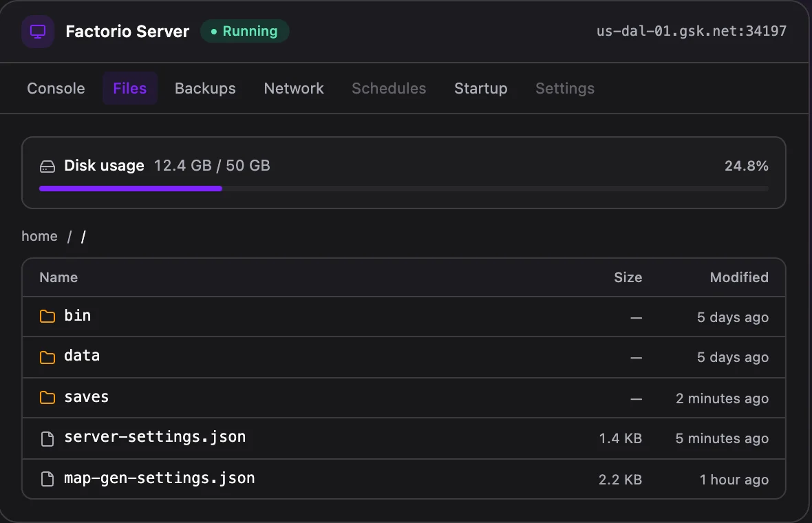Click the Modified column header
812x523 pixels.
[x=739, y=277]
